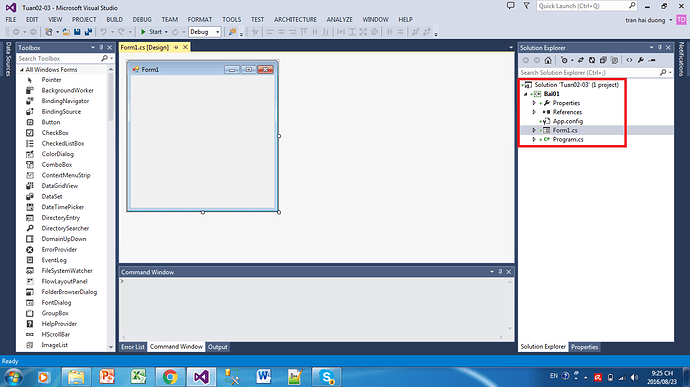Open the Debug configuration dropdown
This screenshot has height=387, width=690.
pos(205,32)
